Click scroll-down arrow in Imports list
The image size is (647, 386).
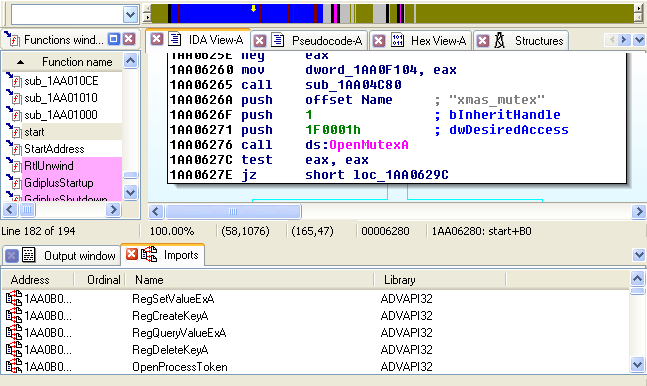(638, 365)
